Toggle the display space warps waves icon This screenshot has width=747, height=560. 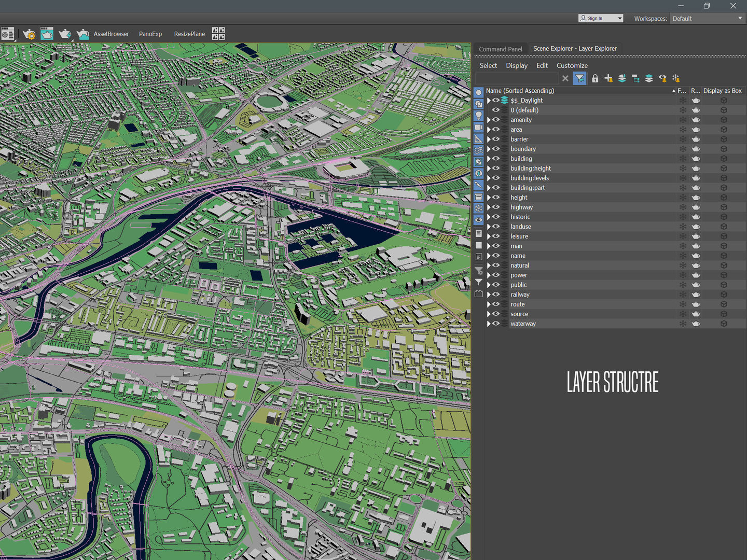click(x=479, y=150)
